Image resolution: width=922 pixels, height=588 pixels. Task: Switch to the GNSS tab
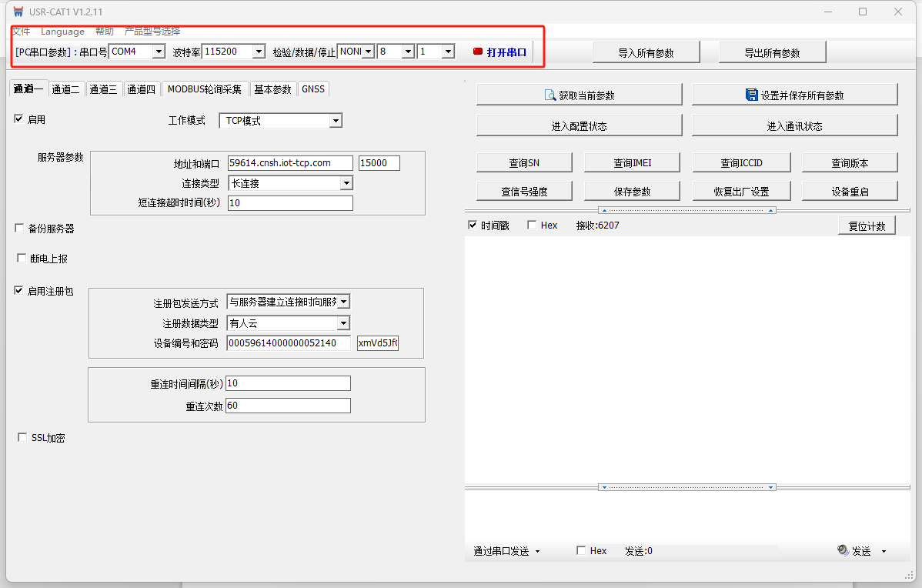click(x=313, y=89)
